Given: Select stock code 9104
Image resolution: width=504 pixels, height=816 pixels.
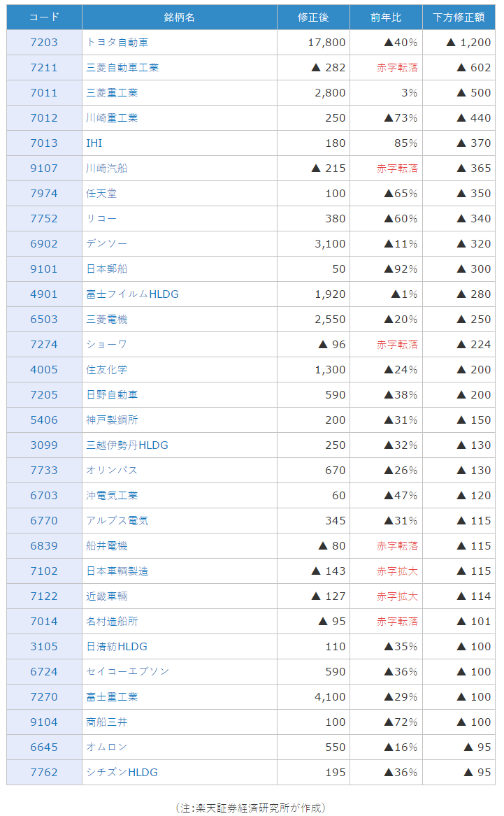Looking at the screenshot, I should click(44, 722).
